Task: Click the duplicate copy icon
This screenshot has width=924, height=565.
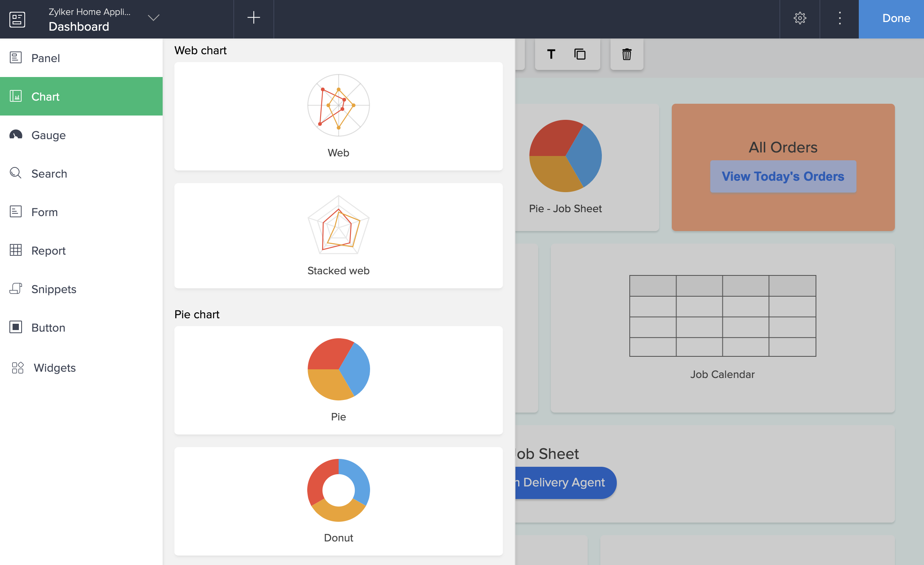Action: (580, 54)
